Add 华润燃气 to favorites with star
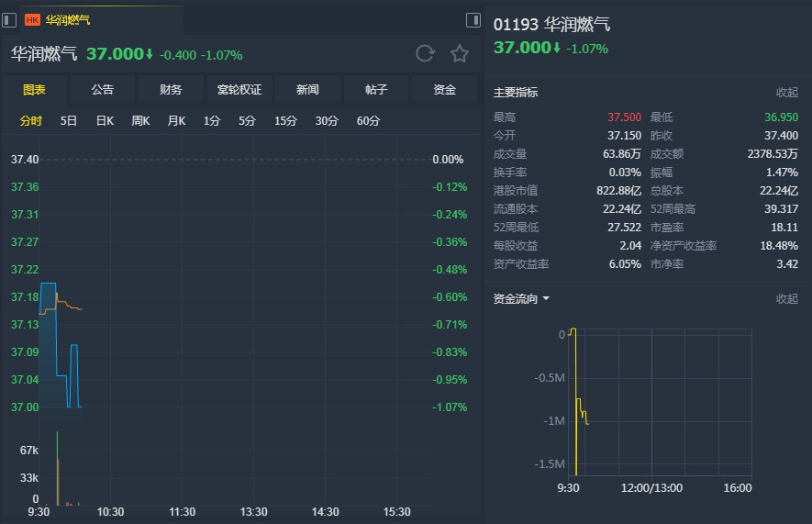The width and height of the screenshot is (812, 524). 460,53
